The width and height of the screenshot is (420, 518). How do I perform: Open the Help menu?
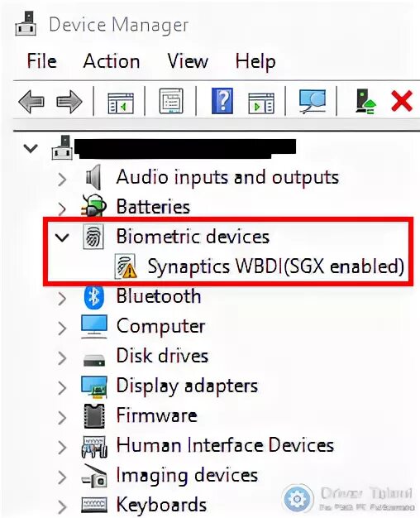click(x=255, y=61)
